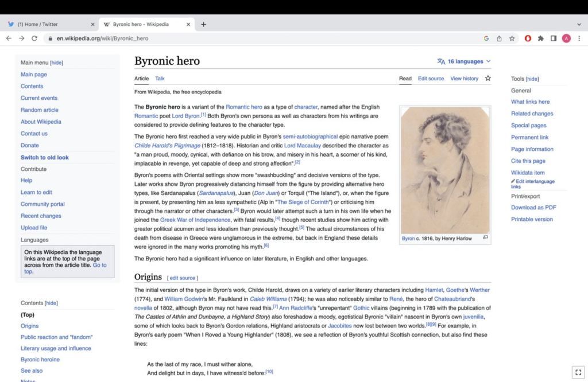Click the Lord Byron link
Image resolution: width=588 pixels, height=382 pixels.
(185, 116)
